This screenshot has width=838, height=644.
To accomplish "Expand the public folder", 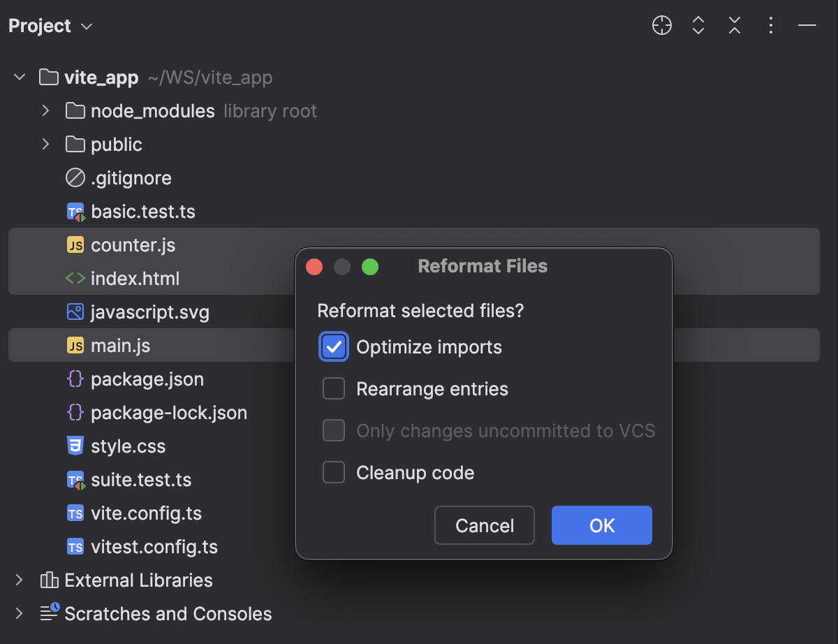I will [x=45, y=144].
